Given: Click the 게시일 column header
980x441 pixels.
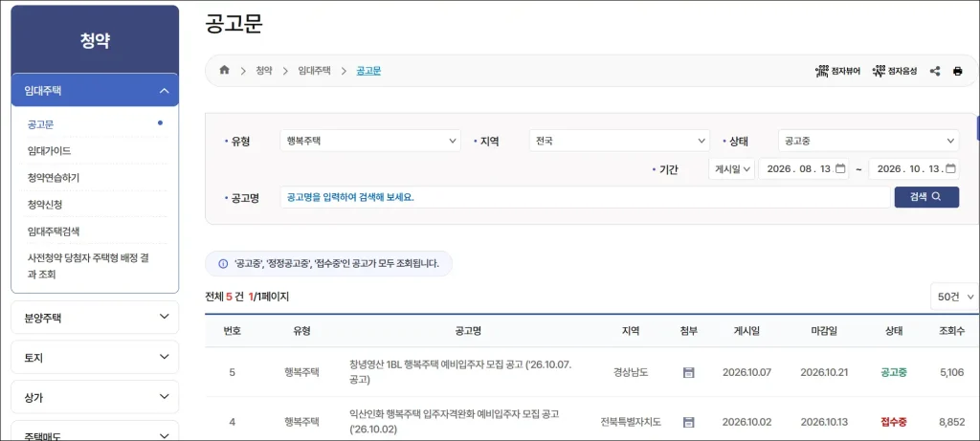Looking at the screenshot, I should pyautogui.click(x=746, y=331).
